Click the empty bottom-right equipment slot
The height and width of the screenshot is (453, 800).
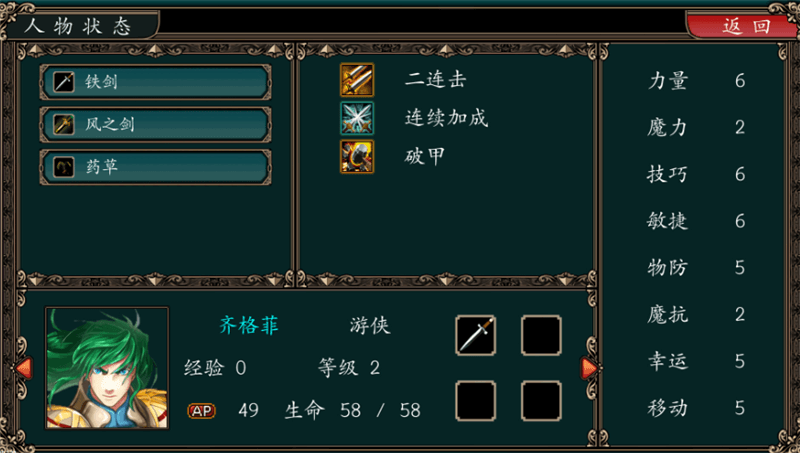[541, 401]
